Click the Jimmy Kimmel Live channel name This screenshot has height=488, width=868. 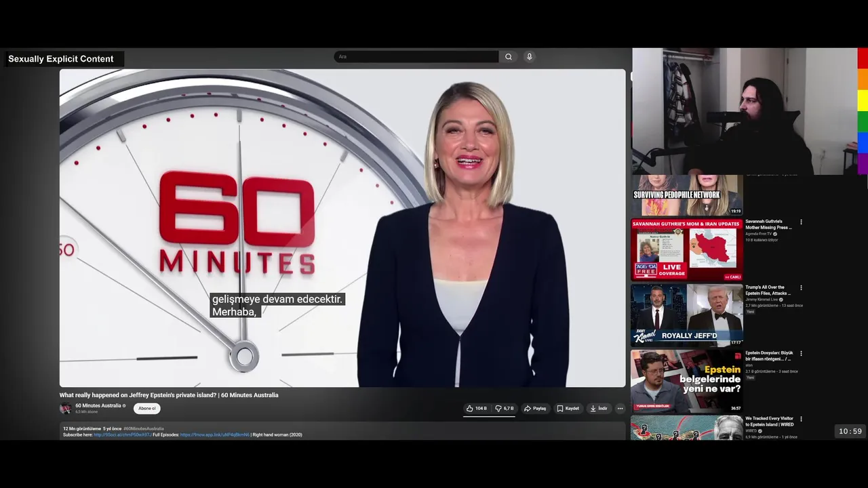(762, 300)
